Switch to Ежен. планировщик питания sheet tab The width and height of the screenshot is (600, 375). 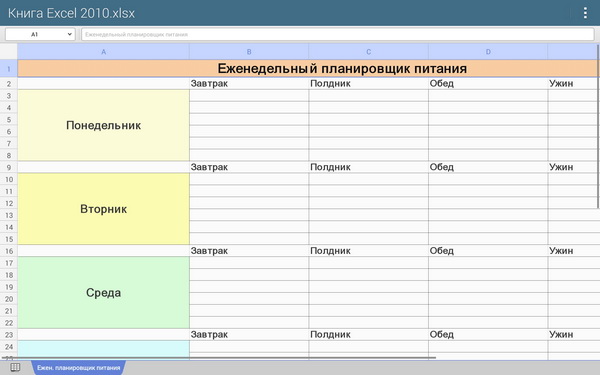coord(78,368)
